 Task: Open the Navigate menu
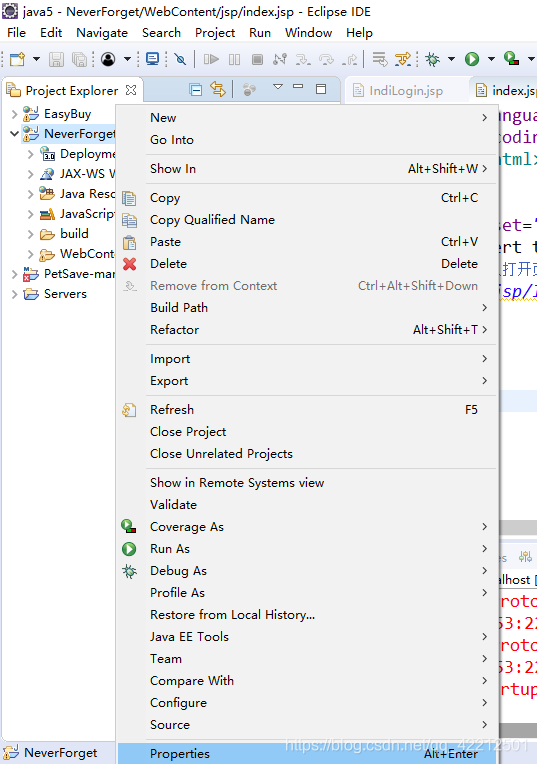(102, 33)
